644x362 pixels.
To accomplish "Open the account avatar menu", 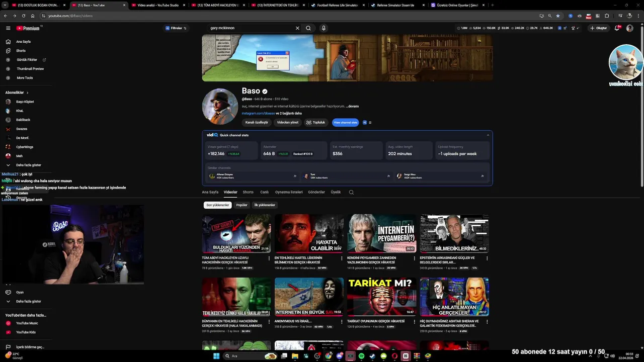I will [x=629, y=28].
